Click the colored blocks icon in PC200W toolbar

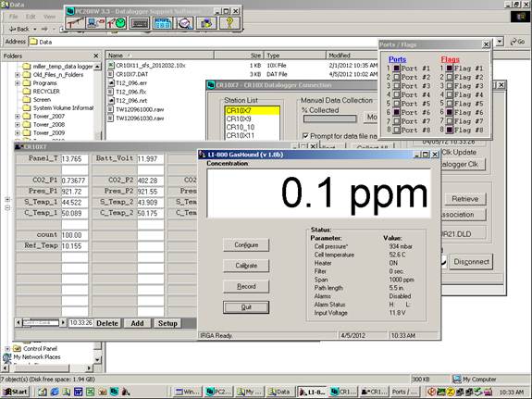[x=206, y=23]
